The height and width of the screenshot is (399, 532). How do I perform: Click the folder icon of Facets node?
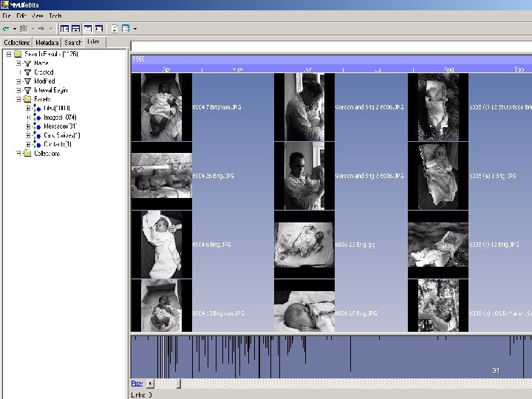pos(27,100)
